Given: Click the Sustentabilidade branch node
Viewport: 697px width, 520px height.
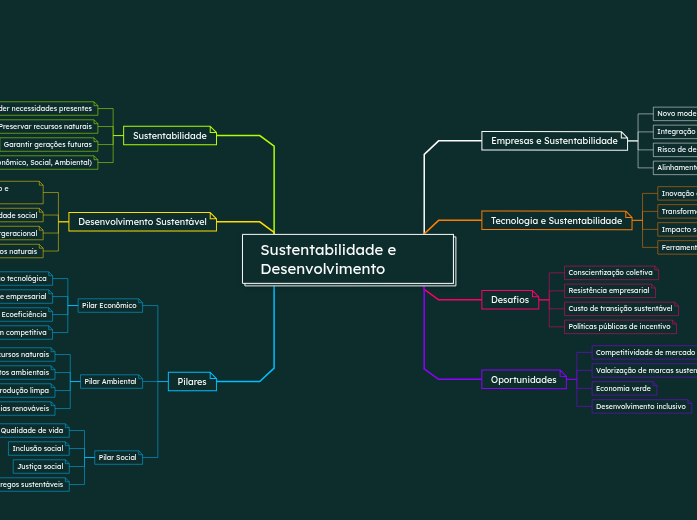Looking at the screenshot, I should [x=170, y=136].
